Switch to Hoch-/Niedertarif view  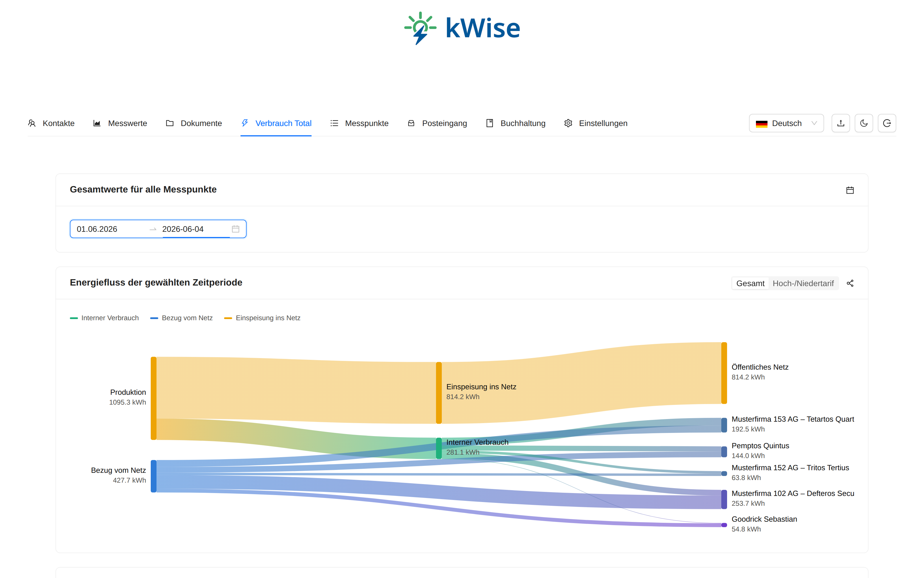[x=803, y=283]
